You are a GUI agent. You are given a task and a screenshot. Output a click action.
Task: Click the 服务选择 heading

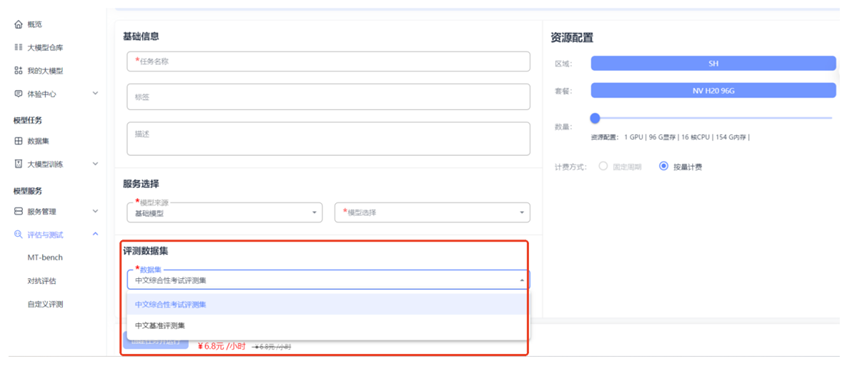pyautogui.click(x=141, y=184)
